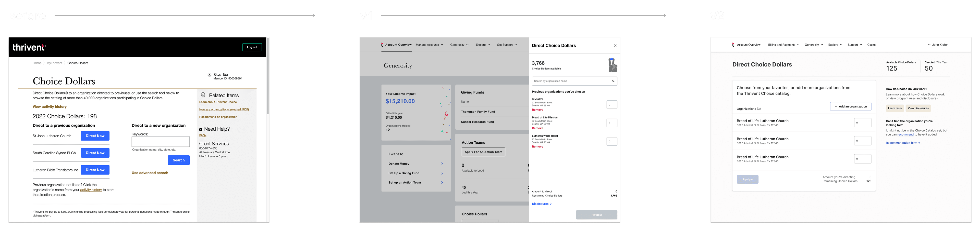Click the magnifier icon in organization search

coord(613,81)
